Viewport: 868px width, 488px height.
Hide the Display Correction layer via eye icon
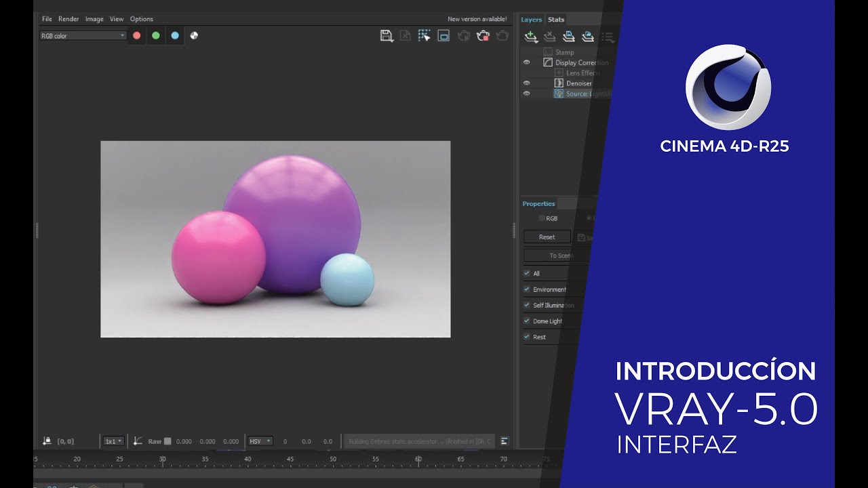526,62
